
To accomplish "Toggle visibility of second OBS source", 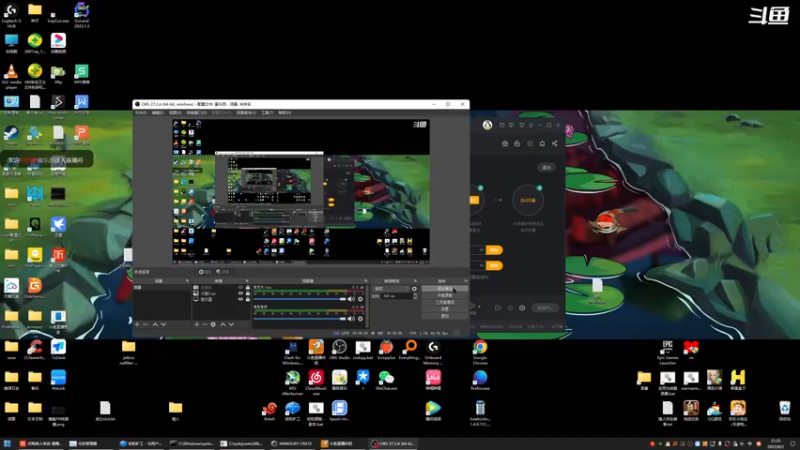I will 240,293.
